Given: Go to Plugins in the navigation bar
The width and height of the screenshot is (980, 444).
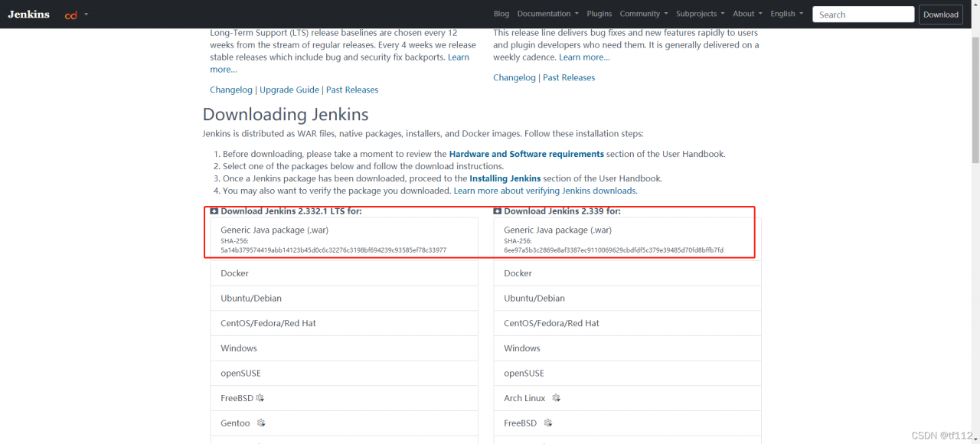Looking at the screenshot, I should pos(599,14).
